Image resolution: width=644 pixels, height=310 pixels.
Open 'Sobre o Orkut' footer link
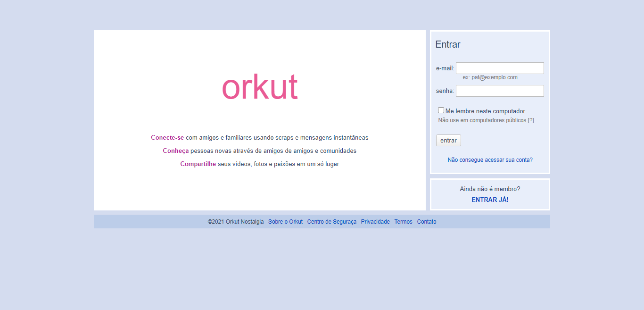[x=285, y=222]
